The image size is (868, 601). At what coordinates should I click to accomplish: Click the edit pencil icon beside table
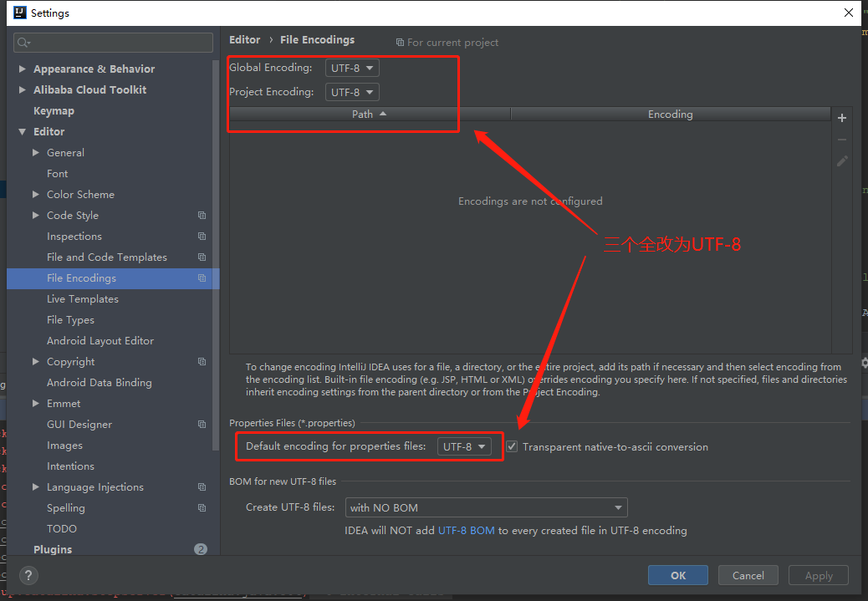coord(842,161)
